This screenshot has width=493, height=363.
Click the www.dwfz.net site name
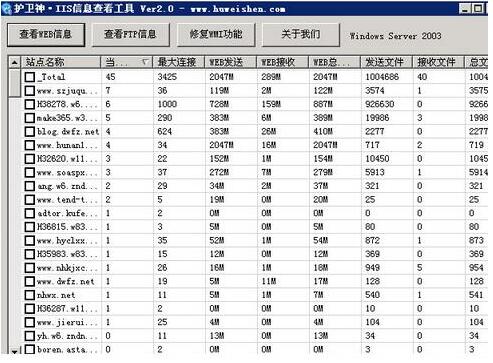(66, 282)
